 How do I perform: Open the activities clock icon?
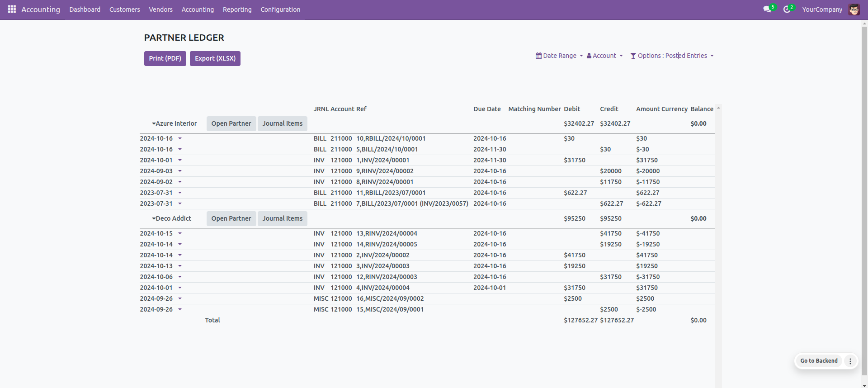(787, 9)
